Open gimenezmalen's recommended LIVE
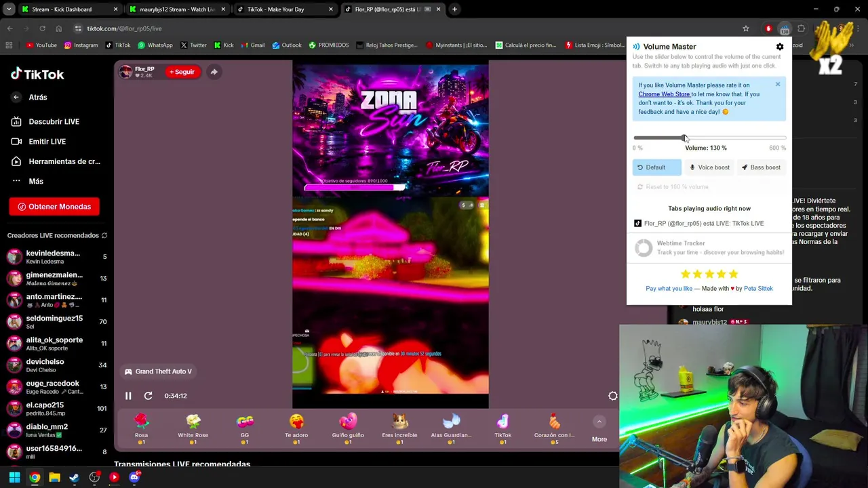 (x=56, y=279)
